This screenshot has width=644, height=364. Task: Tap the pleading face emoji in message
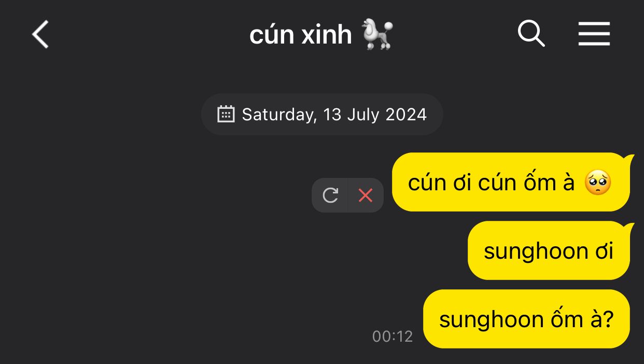(598, 183)
